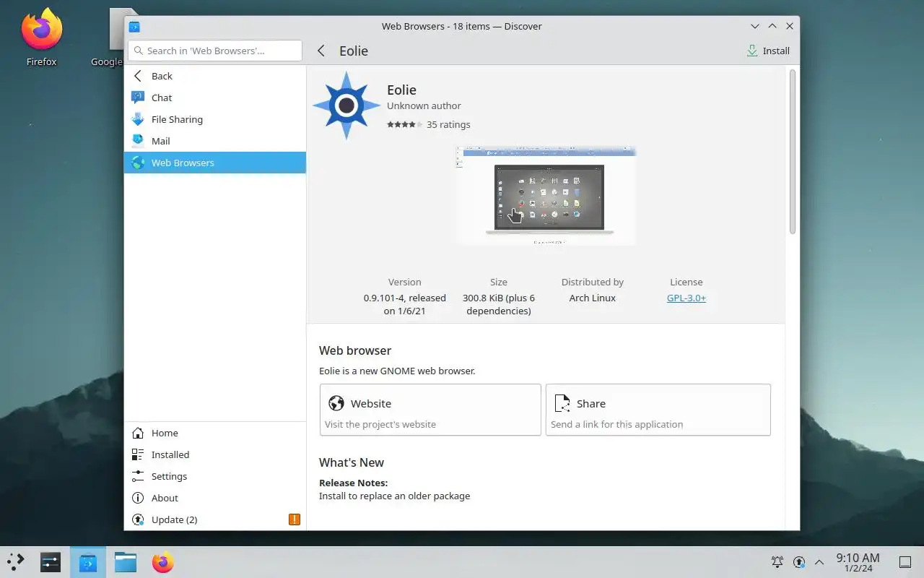Image resolution: width=924 pixels, height=578 pixels.
Task: Click the orange update warning badge
Action: (294, 519)
